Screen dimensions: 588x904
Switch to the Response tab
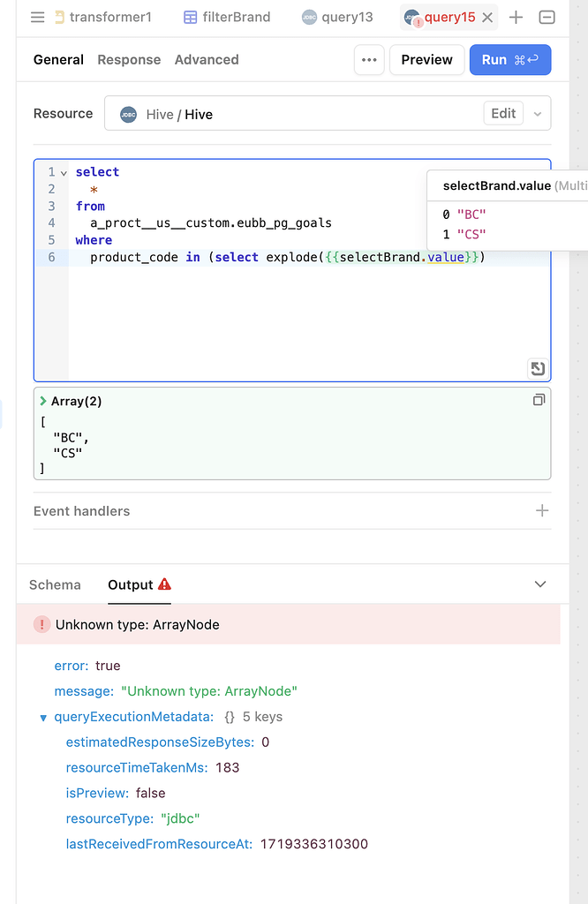[x=129, y=60]
